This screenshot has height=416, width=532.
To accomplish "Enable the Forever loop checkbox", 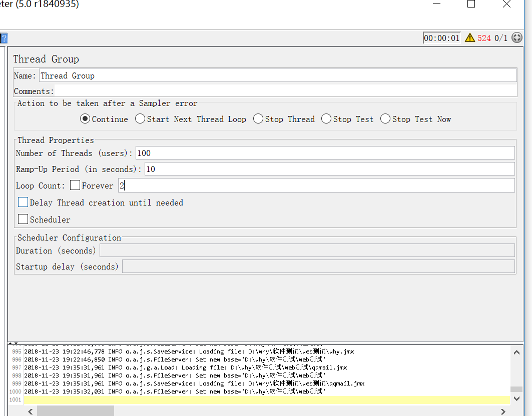I will 75,185.
